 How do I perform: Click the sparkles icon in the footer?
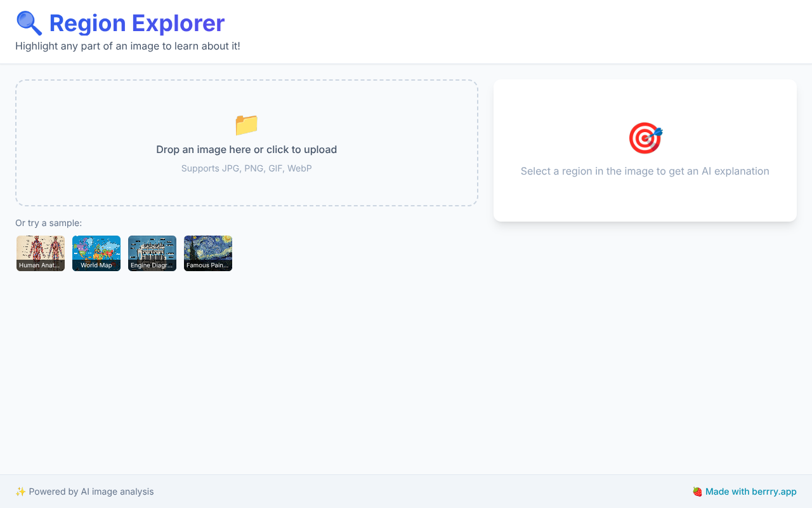tap(20, 491)
